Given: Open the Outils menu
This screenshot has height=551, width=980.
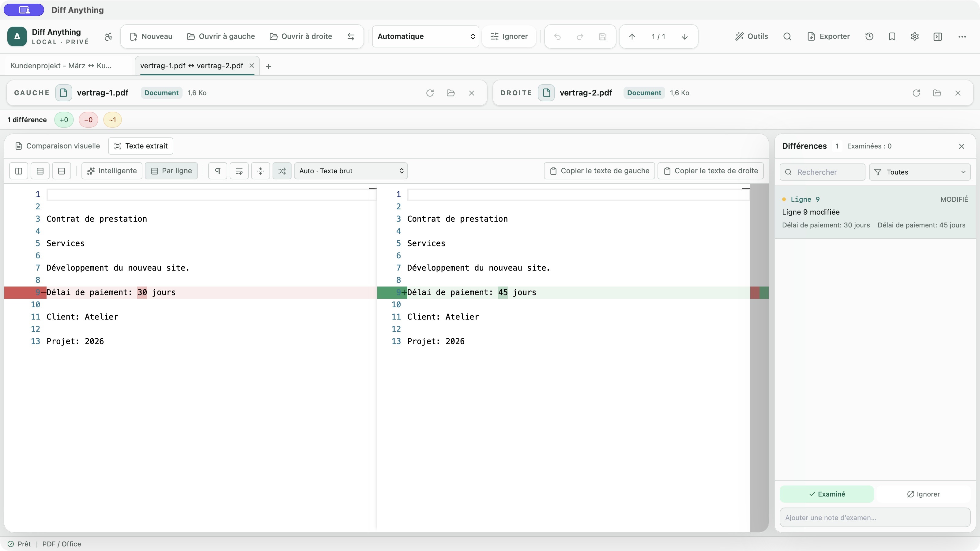Looking at the screenshot, I should tap(751, 36).
